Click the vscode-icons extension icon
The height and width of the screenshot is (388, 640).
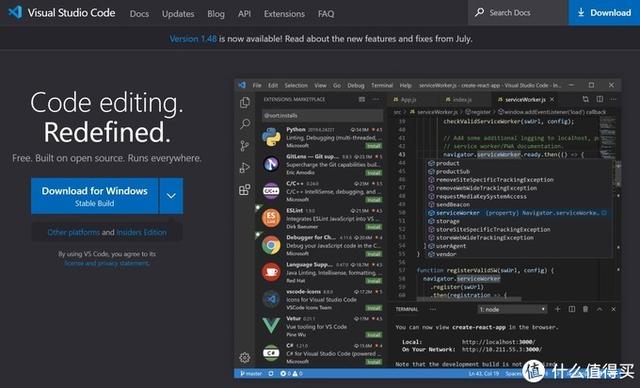(271, 299)
